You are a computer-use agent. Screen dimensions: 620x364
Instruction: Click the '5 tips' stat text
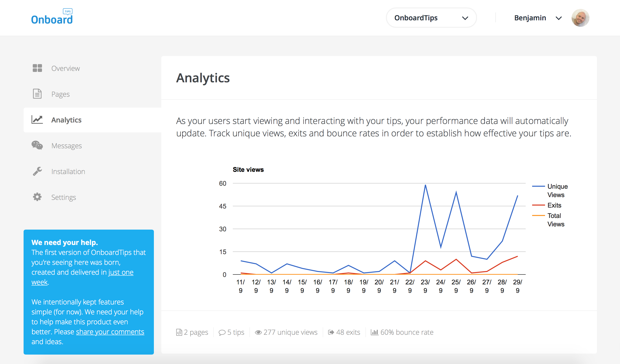click(x=236, y=332)
